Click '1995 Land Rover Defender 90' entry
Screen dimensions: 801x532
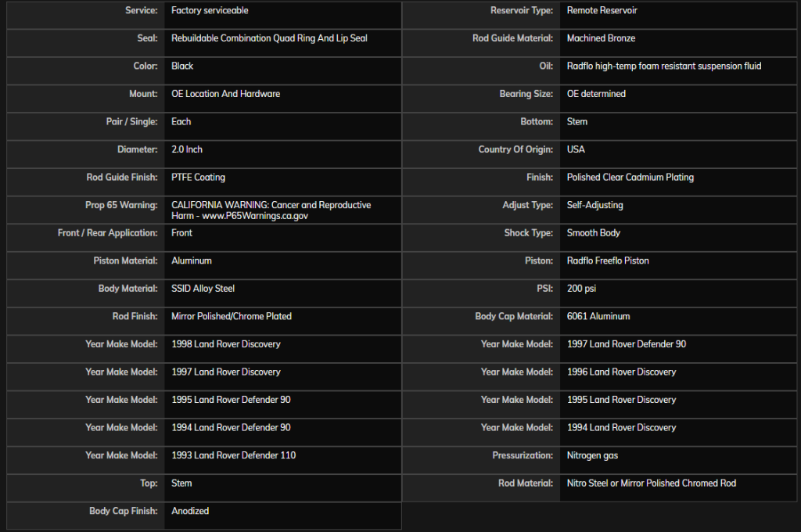231,399
